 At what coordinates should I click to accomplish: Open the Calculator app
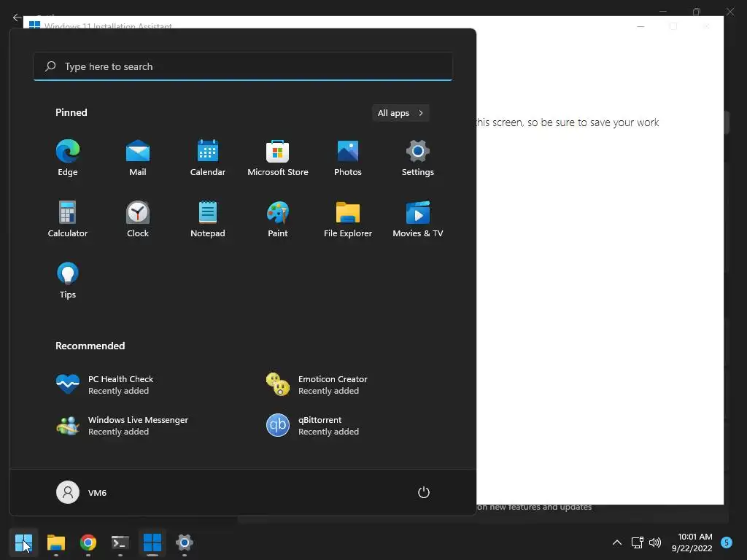pyautogui.click(x=68, y=219)
